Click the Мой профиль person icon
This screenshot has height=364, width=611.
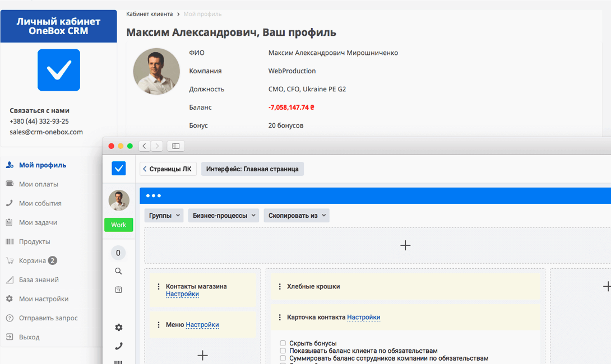[10, 165]
